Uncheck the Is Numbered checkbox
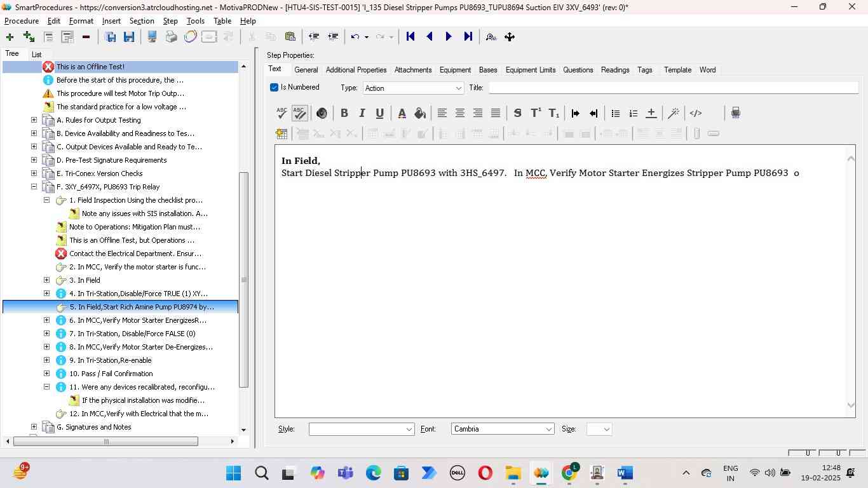Image resolution: width=868 pixels, height=488 pixels. (x=274, y=88)
